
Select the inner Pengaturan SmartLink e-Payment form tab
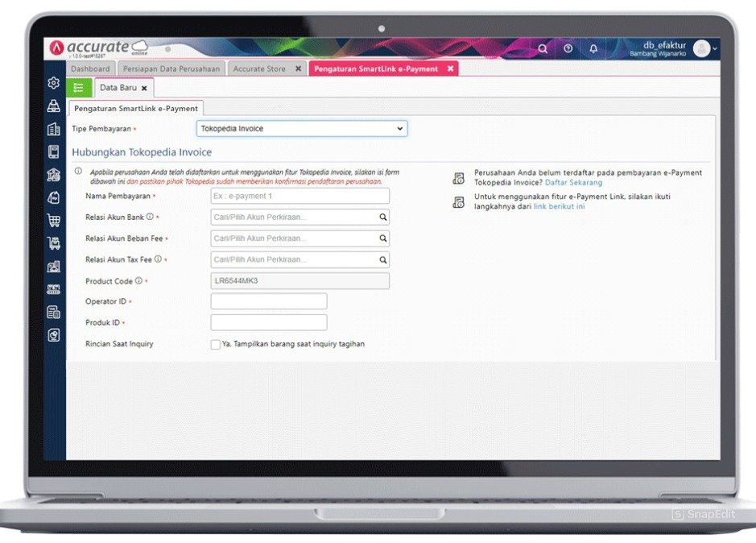[136, 109]
